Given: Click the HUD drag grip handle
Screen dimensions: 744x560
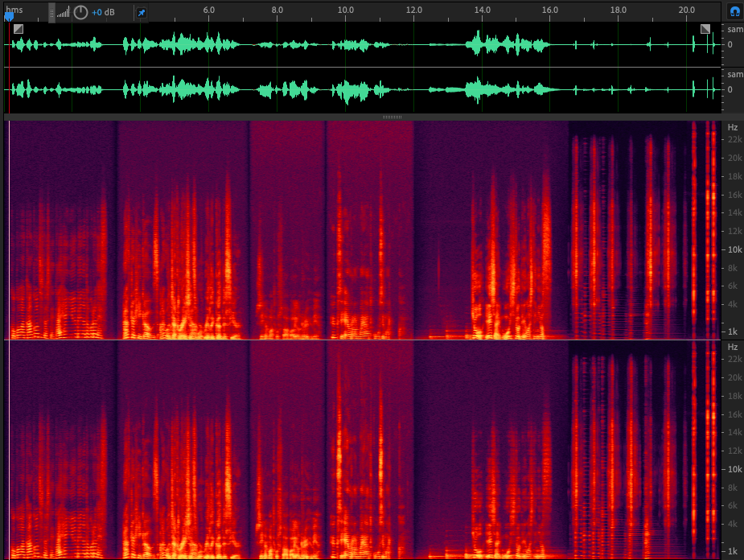Looking at the screenshot, I should [x=52, y=11].
